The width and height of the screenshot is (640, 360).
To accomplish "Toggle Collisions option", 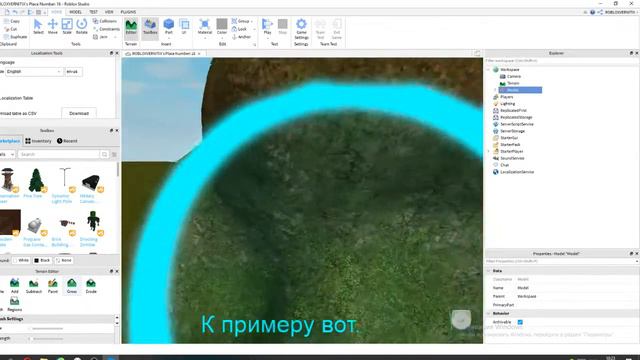I will [x=105, y=21].
